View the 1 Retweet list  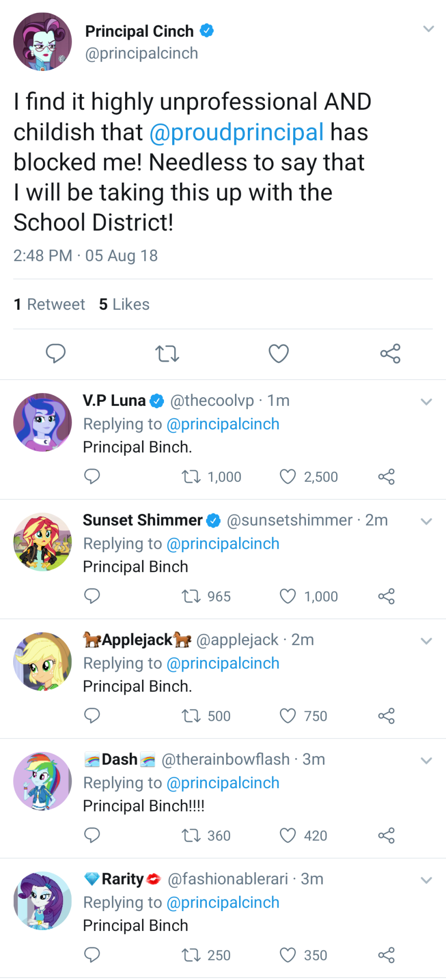[x=50, y=304]
